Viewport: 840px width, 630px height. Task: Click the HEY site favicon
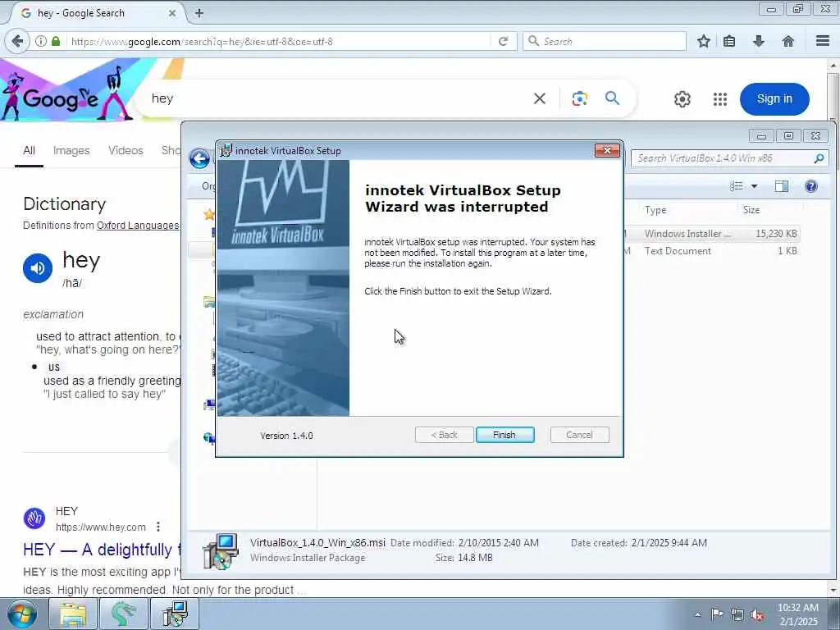tap(34, 518)
